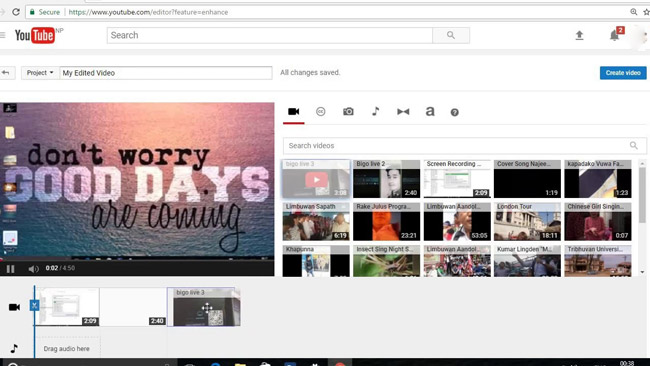The image size is (650, 366).
Task: Open the Help question mark tab
Action: tap(454, 112)
